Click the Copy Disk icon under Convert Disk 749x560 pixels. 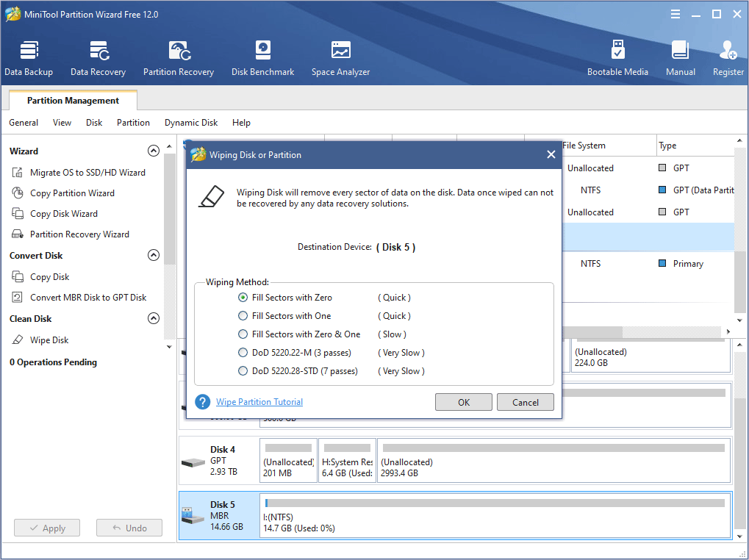17,277
